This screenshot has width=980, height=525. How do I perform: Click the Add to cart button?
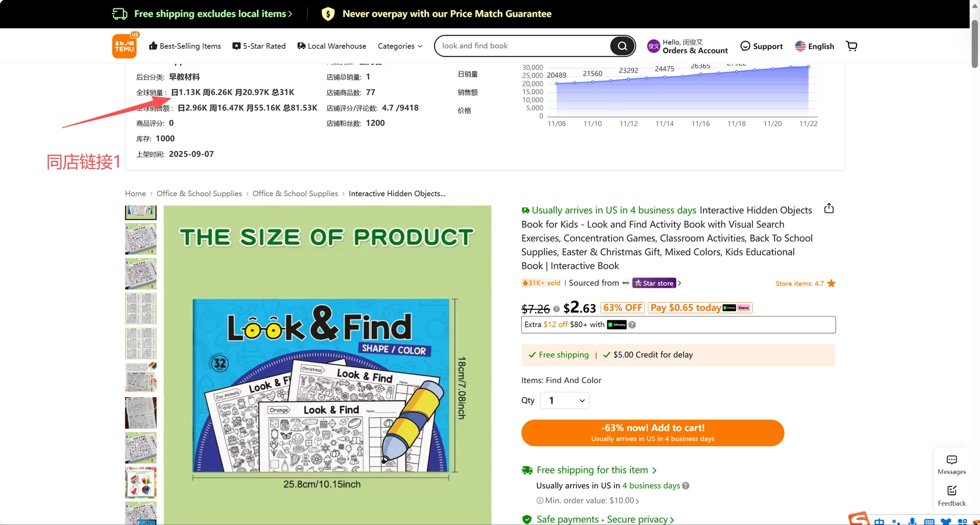click(653, 433)
